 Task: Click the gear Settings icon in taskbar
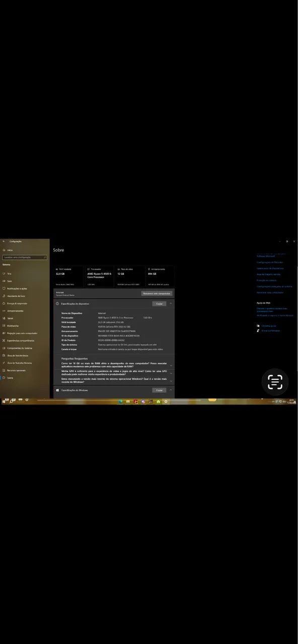[x=166, y=401]
